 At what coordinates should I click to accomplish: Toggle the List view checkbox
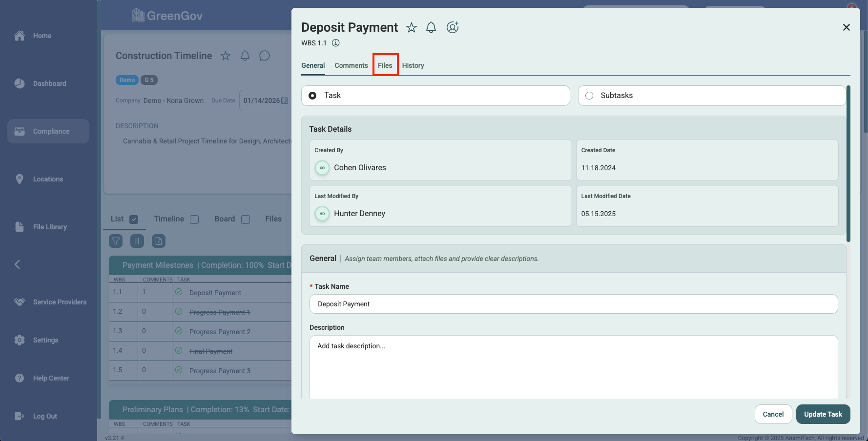pyautogui.click(x=134, y=220)
